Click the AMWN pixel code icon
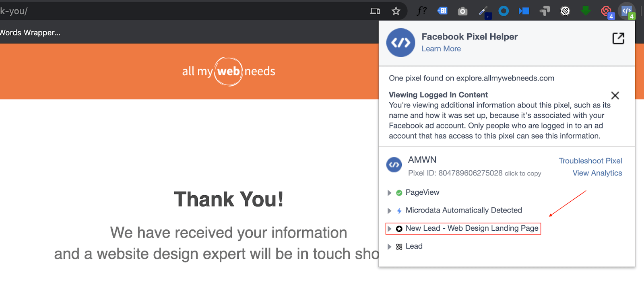This screenshot has height=291, width=644. coord(394,165)
